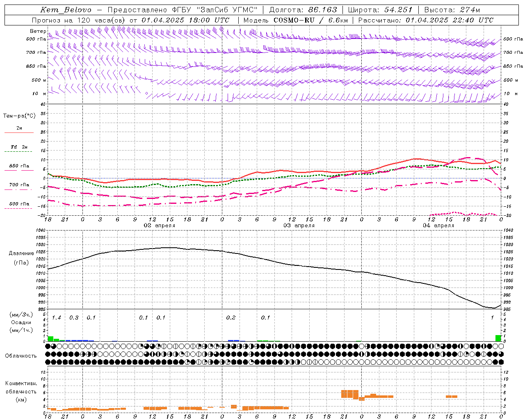Select the "(гПа)" unit under Давление
Screen dimensions: 525x420
[x=21, y=263]
